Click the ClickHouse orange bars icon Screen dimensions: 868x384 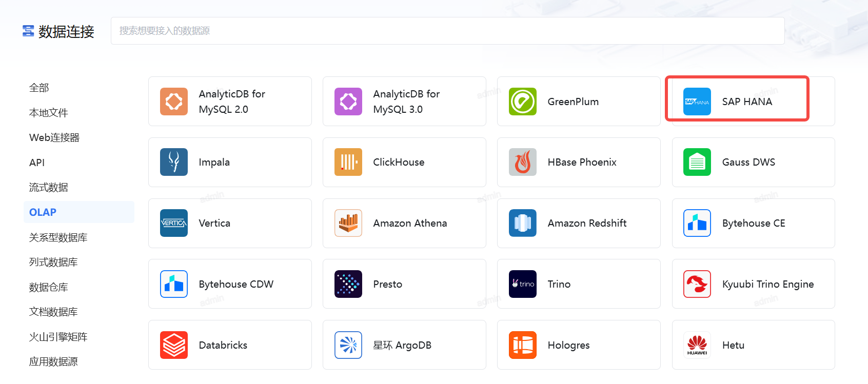(348, 162)
